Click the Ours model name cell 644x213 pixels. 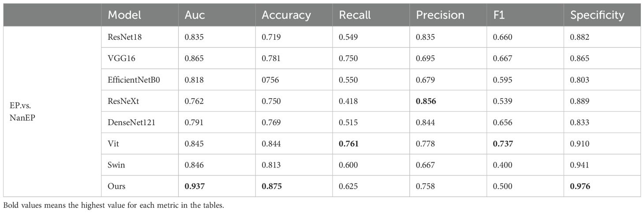click(116, 186)
